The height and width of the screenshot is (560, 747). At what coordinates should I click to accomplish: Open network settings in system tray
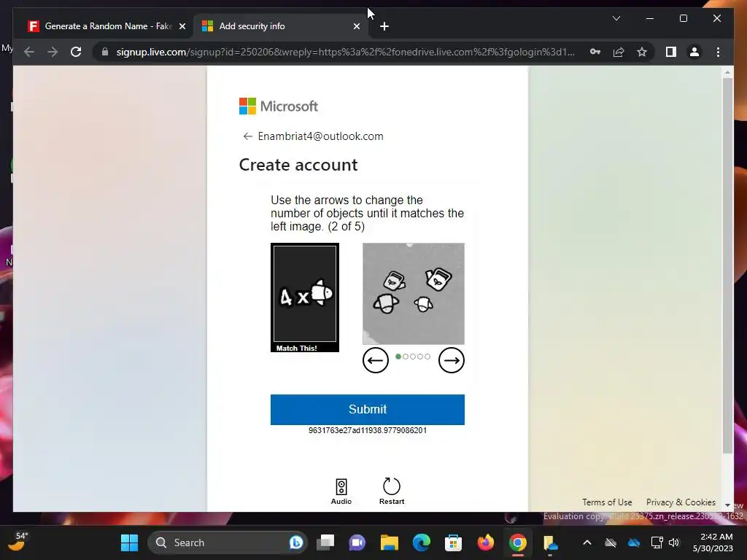point(657,542)
